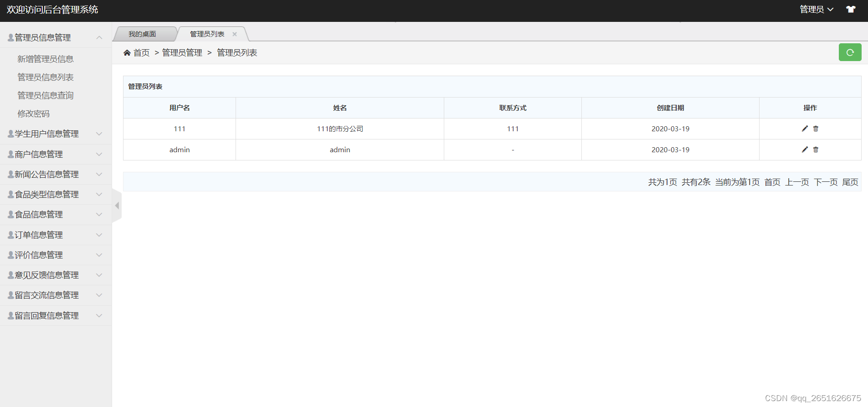Open 管理员信息查询 submenu item
This screenshot has height=407, width=868.
pyautogui.click(x=46, y=95)
